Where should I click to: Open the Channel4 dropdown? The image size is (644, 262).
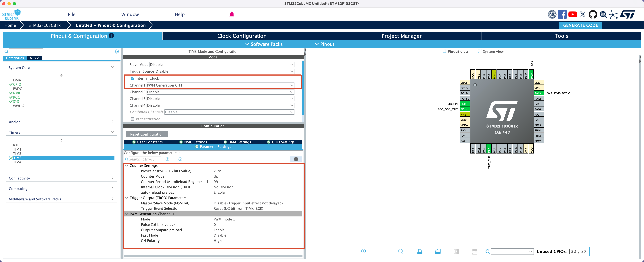click(220, 105)
